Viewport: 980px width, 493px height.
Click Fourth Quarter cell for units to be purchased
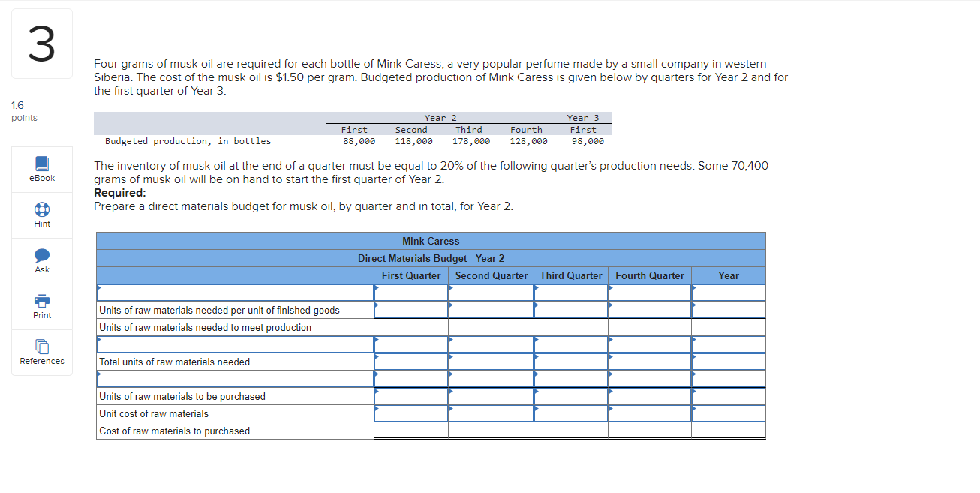650,396
